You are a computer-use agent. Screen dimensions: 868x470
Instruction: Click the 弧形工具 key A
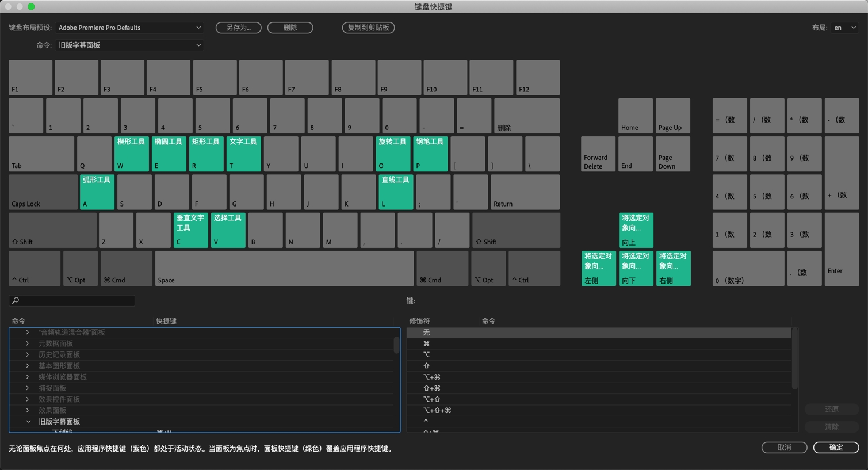(97, 192)
